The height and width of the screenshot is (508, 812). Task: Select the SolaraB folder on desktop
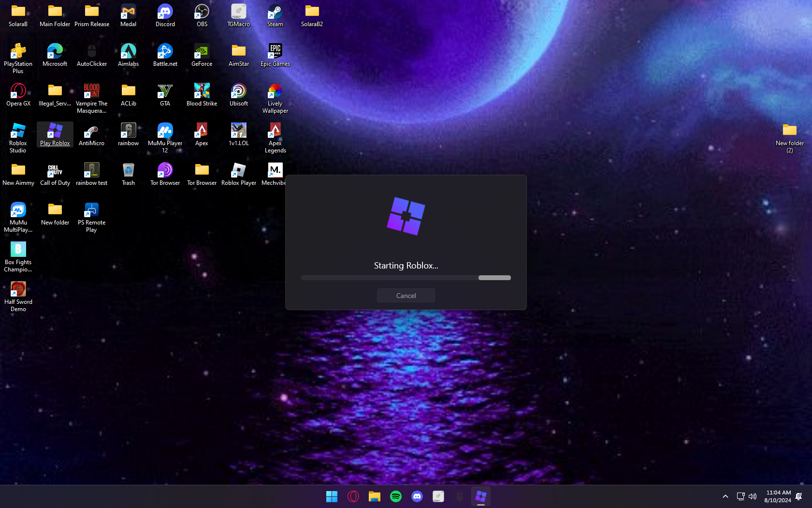(18, 15)
